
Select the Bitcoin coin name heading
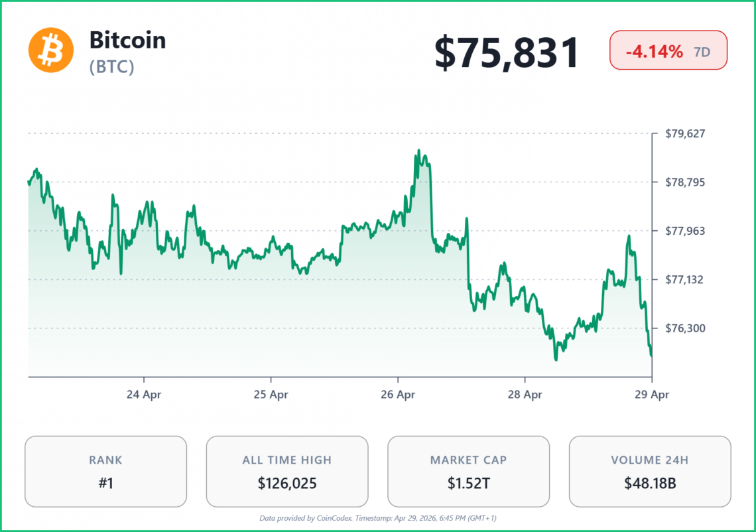click(127, 40)
